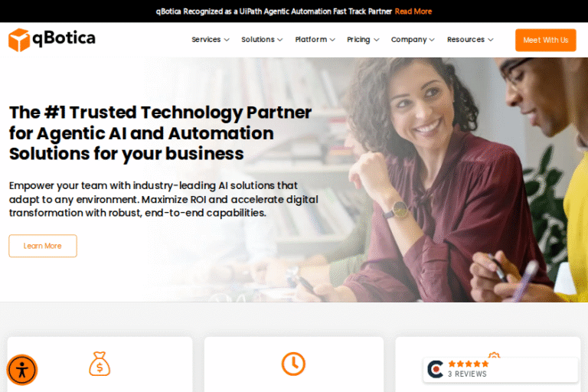Image resolution: width=588 pixels, height=392 pixels.
Task: Click the Learn More button
Action: click(x=43, y=246)
